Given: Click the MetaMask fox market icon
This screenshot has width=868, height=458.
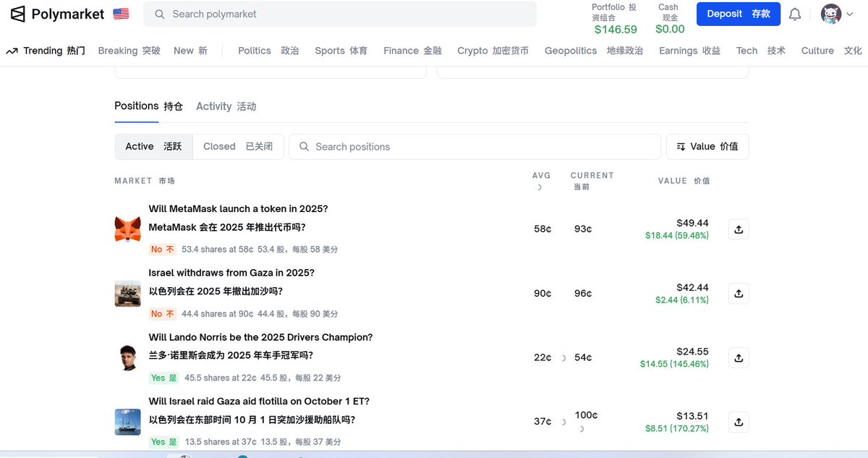Looking at the screenshot, I should point(127,229).
